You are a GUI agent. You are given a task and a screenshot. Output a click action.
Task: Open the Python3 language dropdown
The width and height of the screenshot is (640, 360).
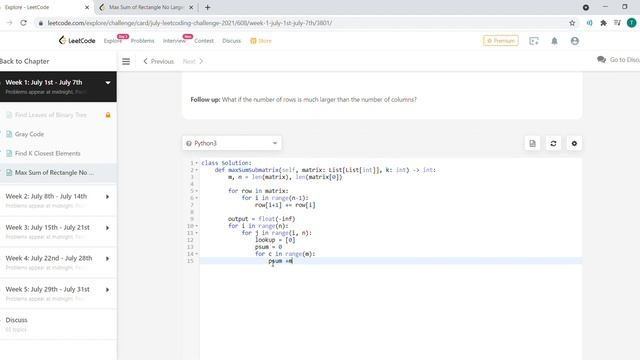click(x=232, y=143)
